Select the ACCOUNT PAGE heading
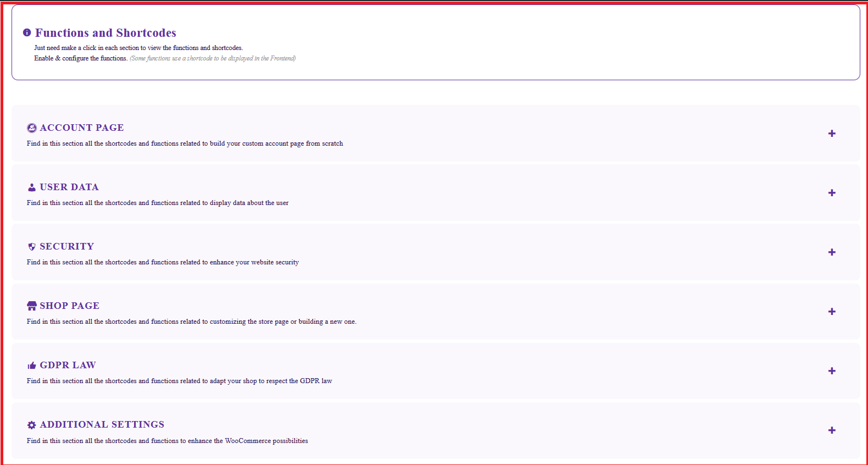The image size is (868, 465). pyautogui.click(x=82, y=128)
